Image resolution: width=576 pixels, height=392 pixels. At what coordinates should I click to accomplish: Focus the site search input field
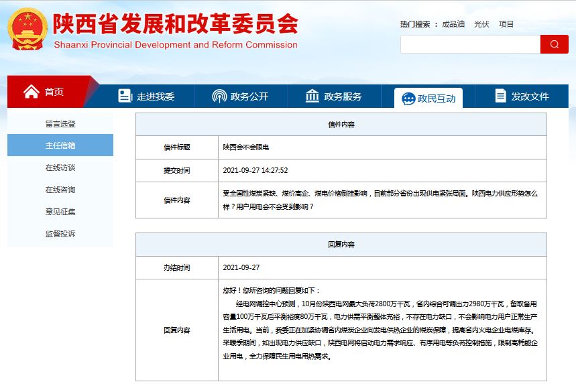click(x=470, y=44)
